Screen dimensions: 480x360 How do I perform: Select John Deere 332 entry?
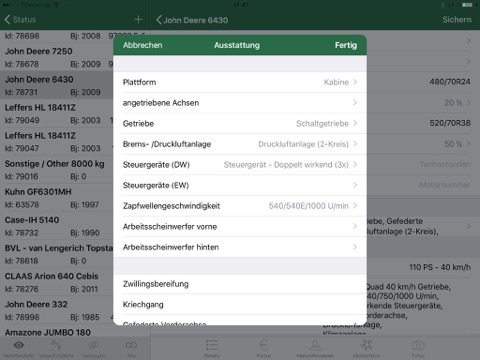[57, 310]
